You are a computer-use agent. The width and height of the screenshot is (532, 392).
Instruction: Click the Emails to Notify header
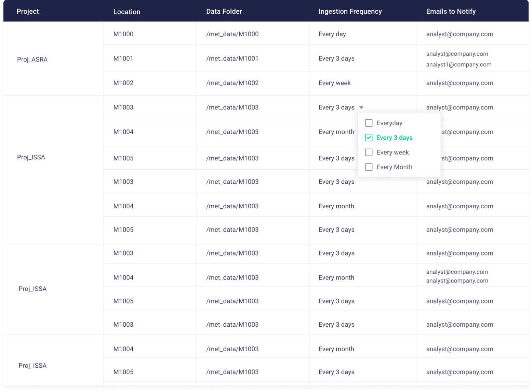coord(451,11)
